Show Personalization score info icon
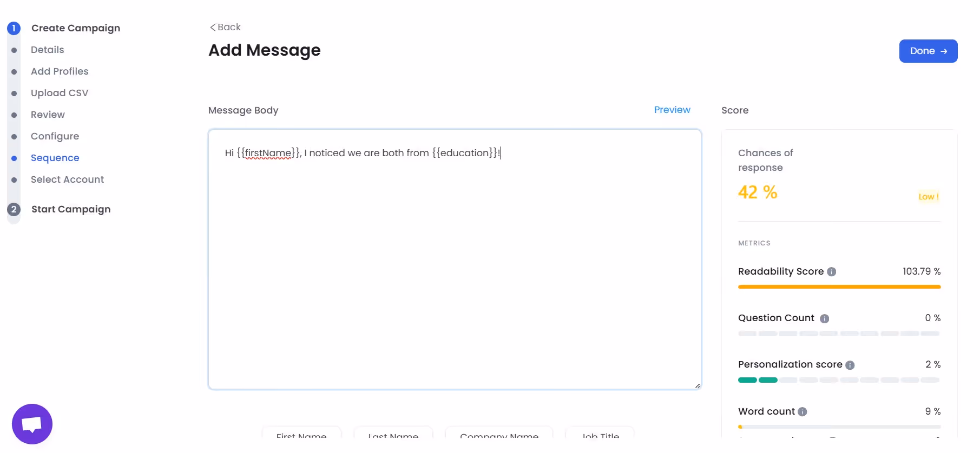The height and width of the screenshot is (453, 980). coord(850,365)
